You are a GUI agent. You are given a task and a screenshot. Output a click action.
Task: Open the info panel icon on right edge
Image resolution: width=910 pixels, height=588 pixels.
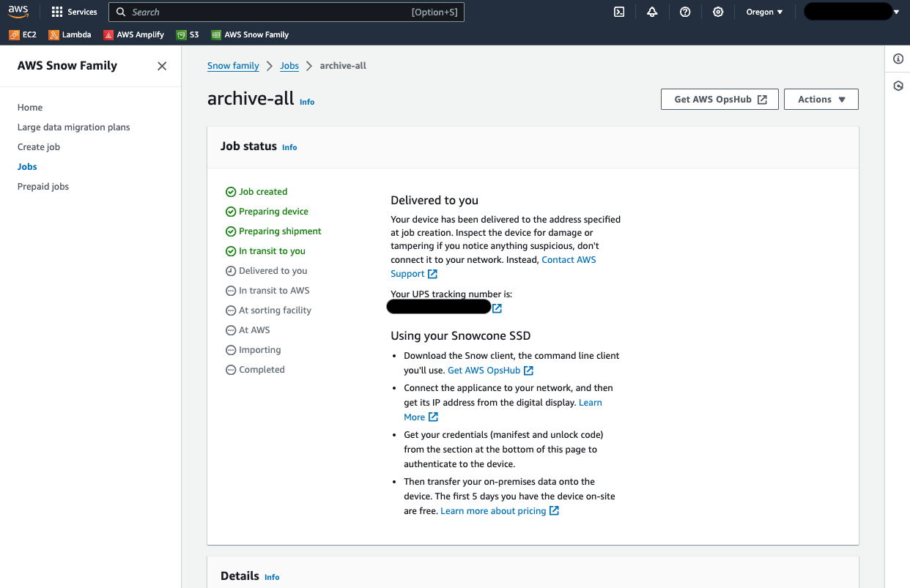898,59
